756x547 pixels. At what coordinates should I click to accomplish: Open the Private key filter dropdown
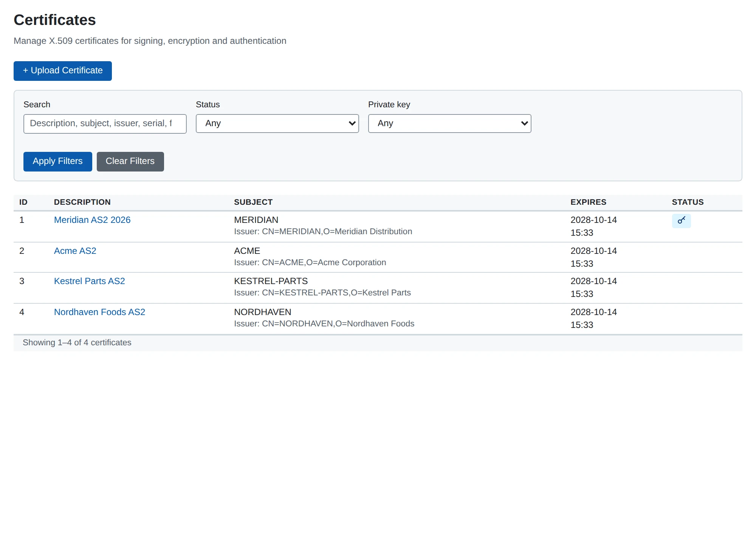point(449,124)
